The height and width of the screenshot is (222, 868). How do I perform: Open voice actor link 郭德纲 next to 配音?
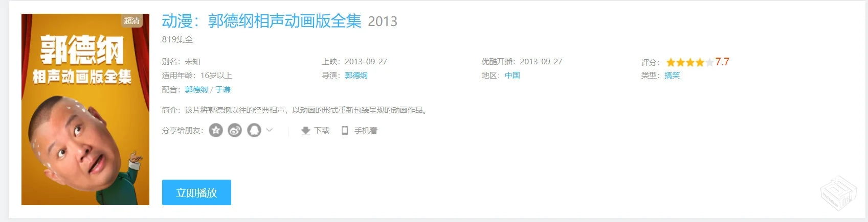pos(196,90)
